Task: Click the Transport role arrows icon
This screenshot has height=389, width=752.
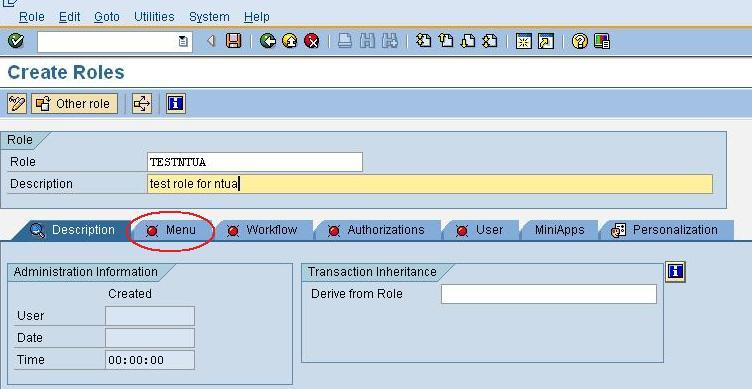Action: tap(142, 104)
